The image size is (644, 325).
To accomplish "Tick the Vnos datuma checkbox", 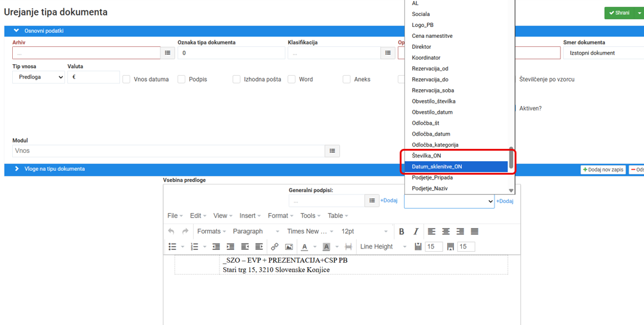I will tap(127, 80).
